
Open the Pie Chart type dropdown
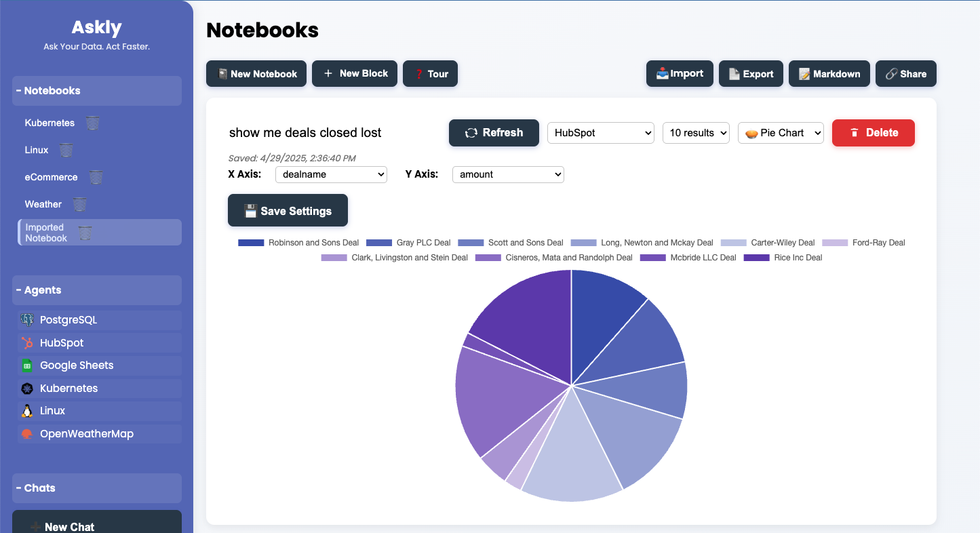pyautogui.click(x=781, y=133)
